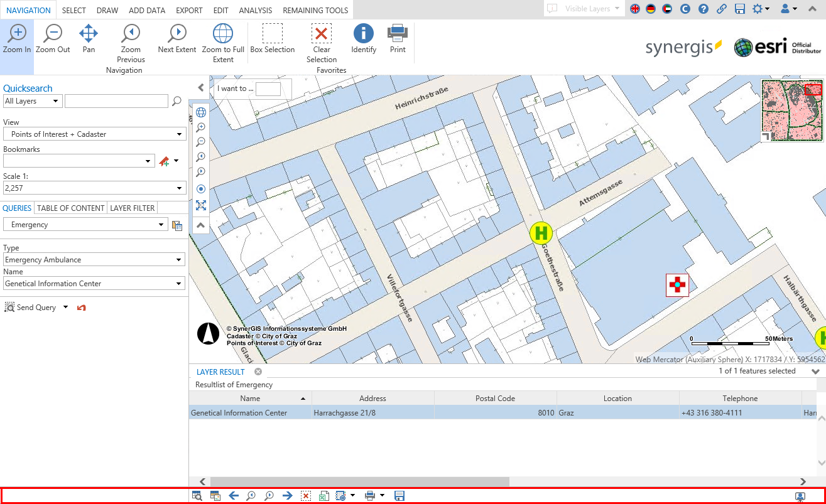Zoom to selected feature in result toolbar
This screenshot has height=504, width=826.
click(x=197, y=495)
